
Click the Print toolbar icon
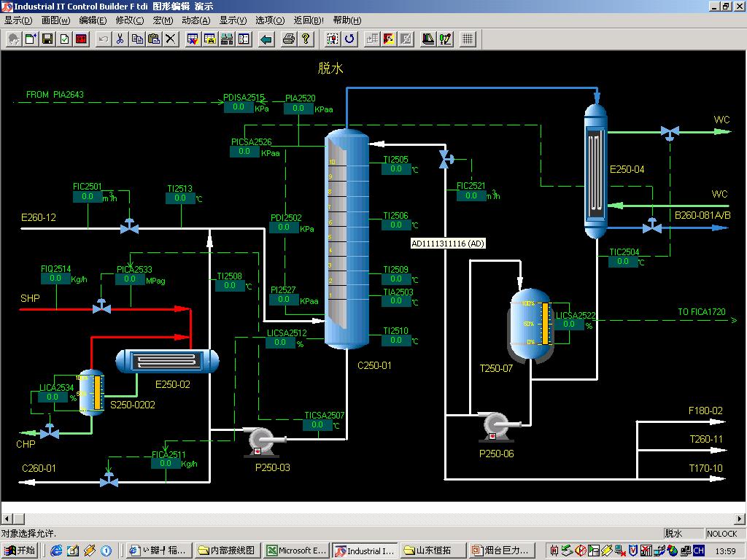pyautogui.click(x=289, y=39)
